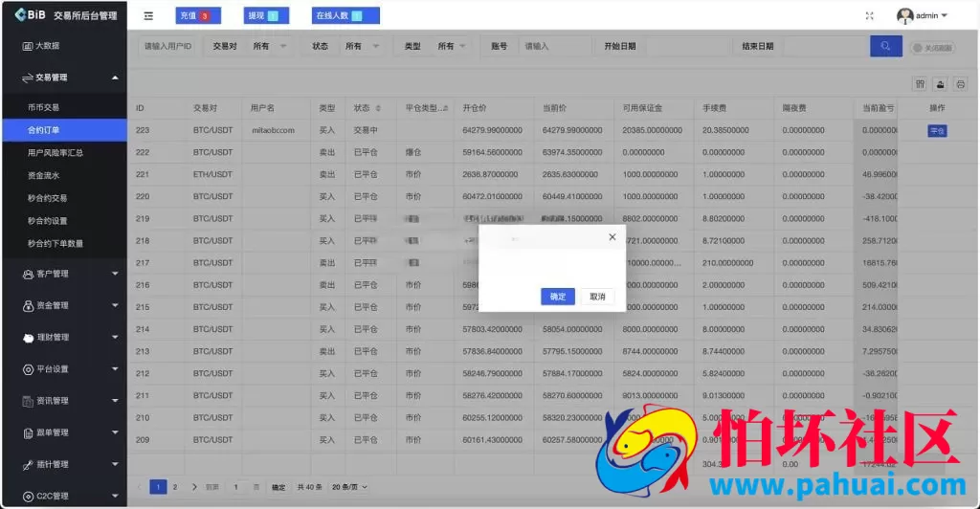
Task: Expand the 资金管理 sidebar section
Action: click(x=64, y=305)
